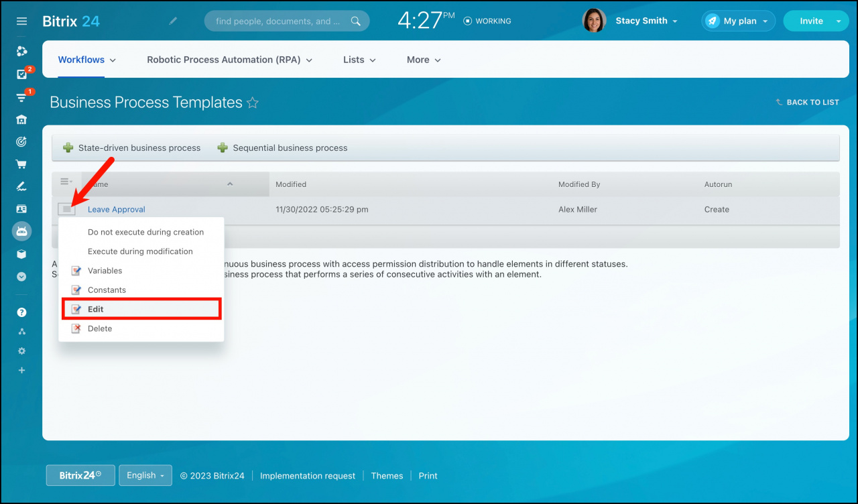Screen dimensions: 858x504
Task: Open the shopping cart sidebar icon
Action: tap(21, 164)
